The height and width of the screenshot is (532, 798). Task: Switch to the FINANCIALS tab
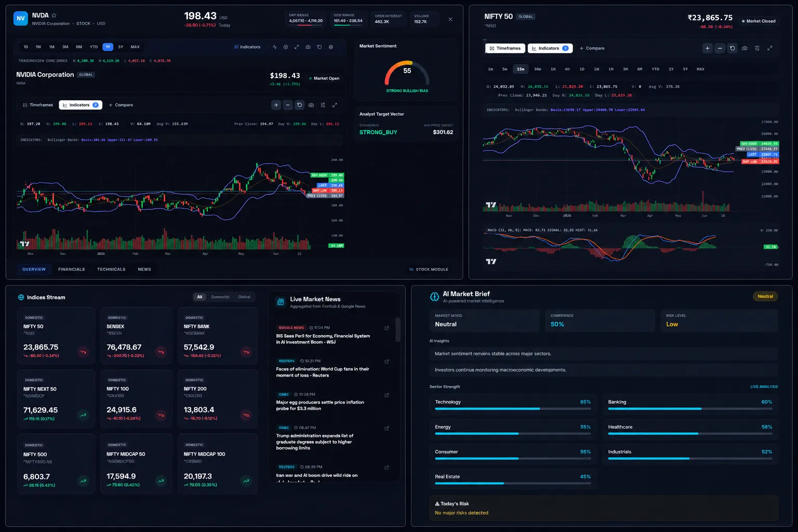click(x=72, y=269)
